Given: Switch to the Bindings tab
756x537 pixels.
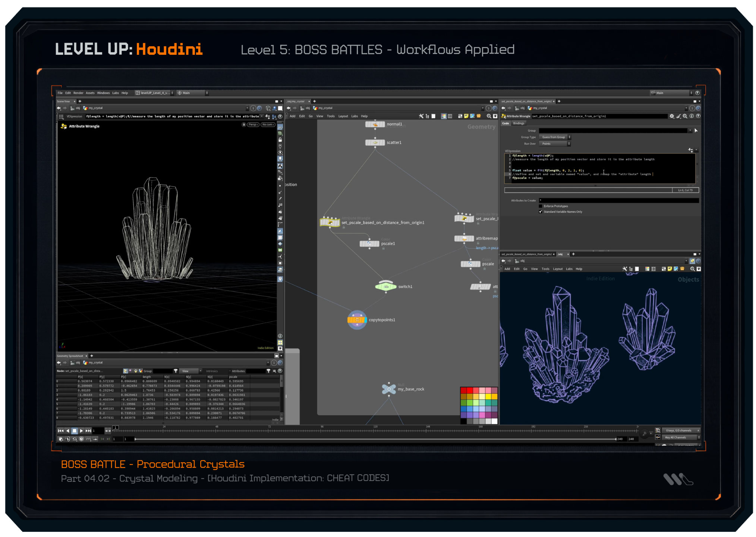Looking at the screenshot, I should click(519, 123).
